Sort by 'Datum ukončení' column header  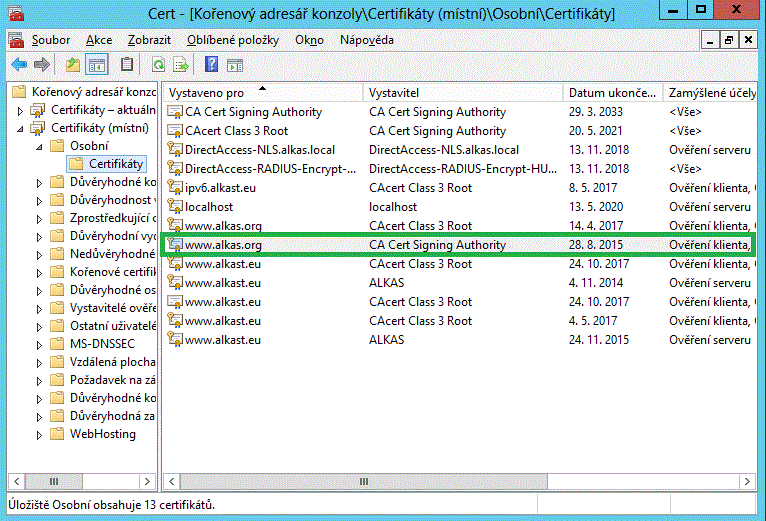pos(610,92)
